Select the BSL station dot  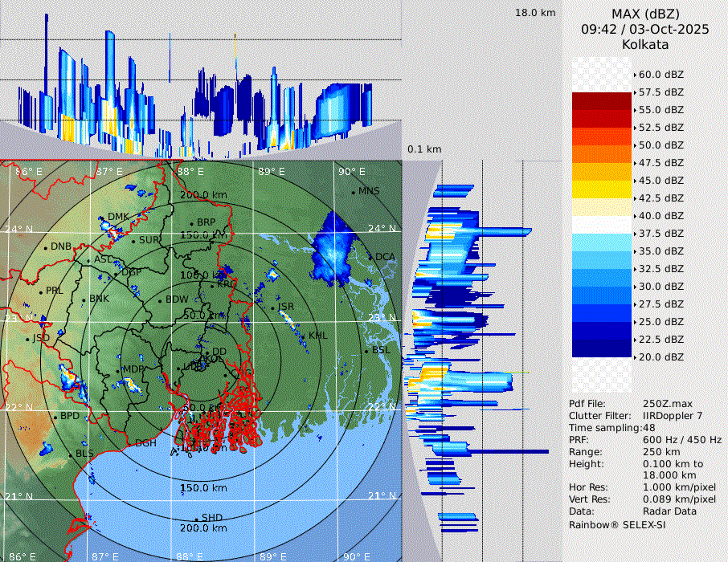[x=366, y=351]
